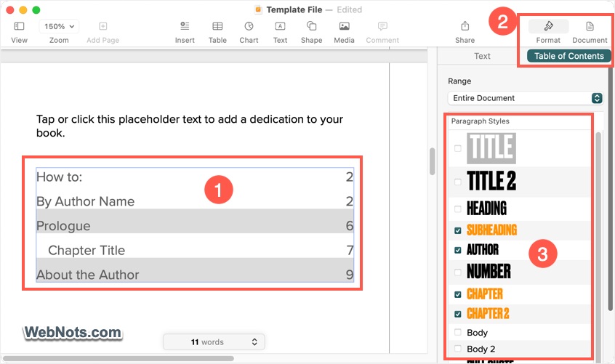
Task: Click the Template File title icon
Action: [258, 9]
